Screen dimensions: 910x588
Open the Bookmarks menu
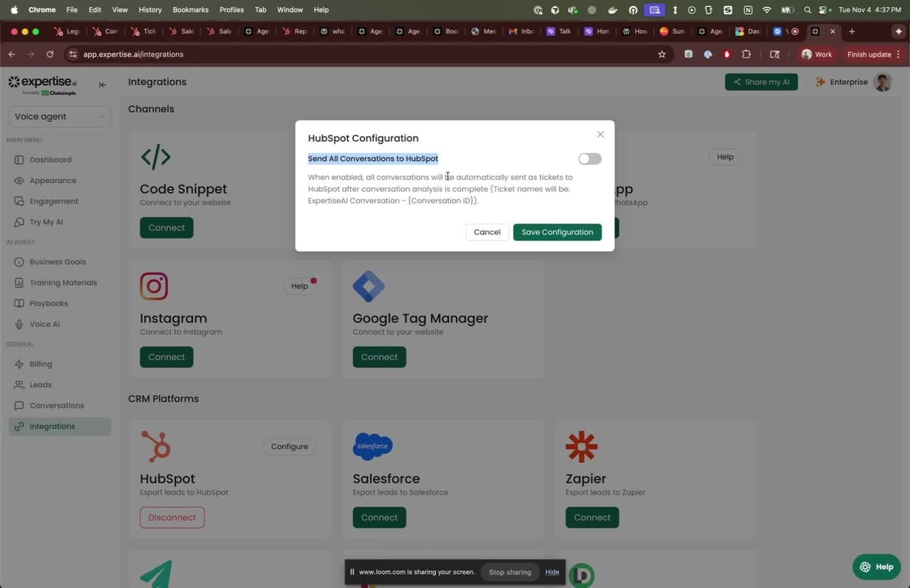pos(191,10)
